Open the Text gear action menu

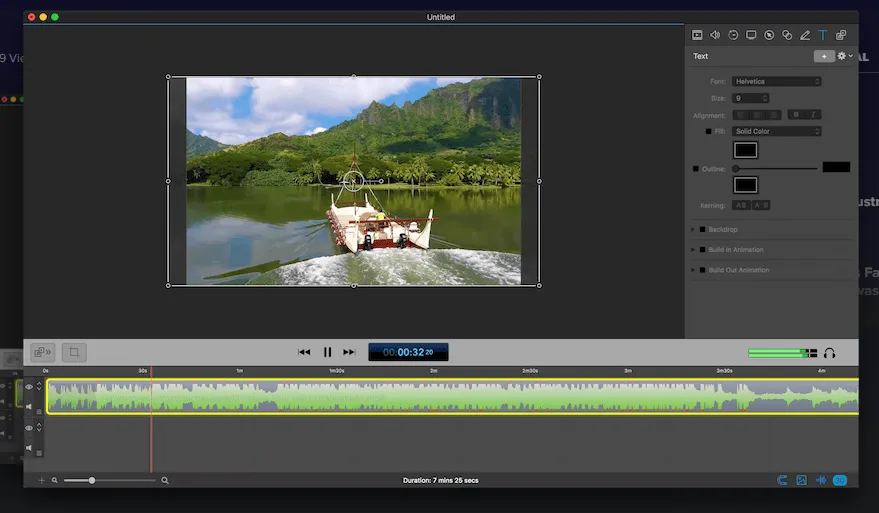[x=844, y=56]
